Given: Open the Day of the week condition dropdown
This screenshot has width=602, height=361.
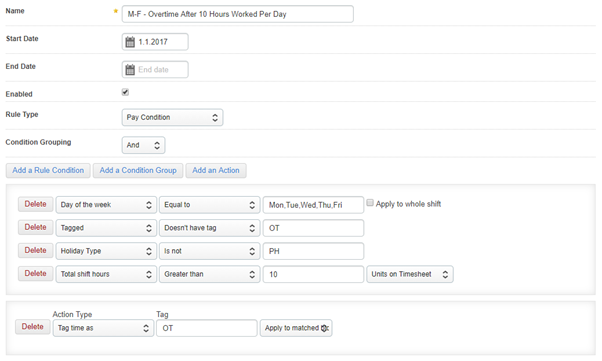Looking at the screenshot, I should click(106, 205).
